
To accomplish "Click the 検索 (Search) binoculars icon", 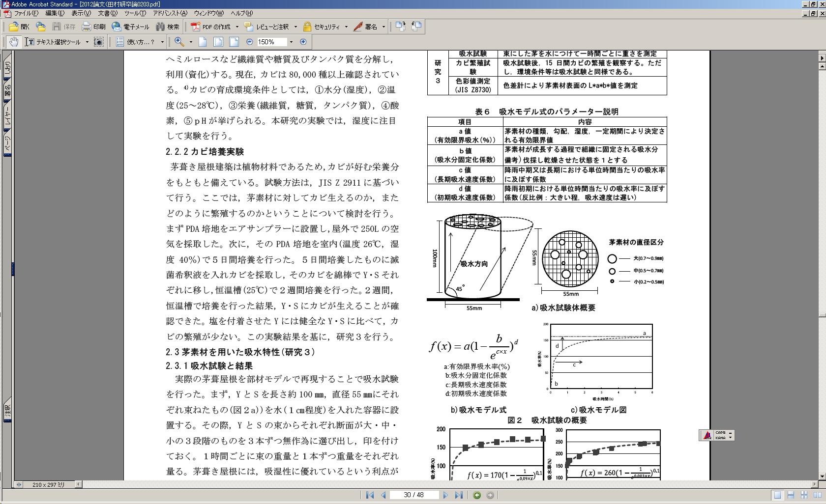I will point(160,27).
